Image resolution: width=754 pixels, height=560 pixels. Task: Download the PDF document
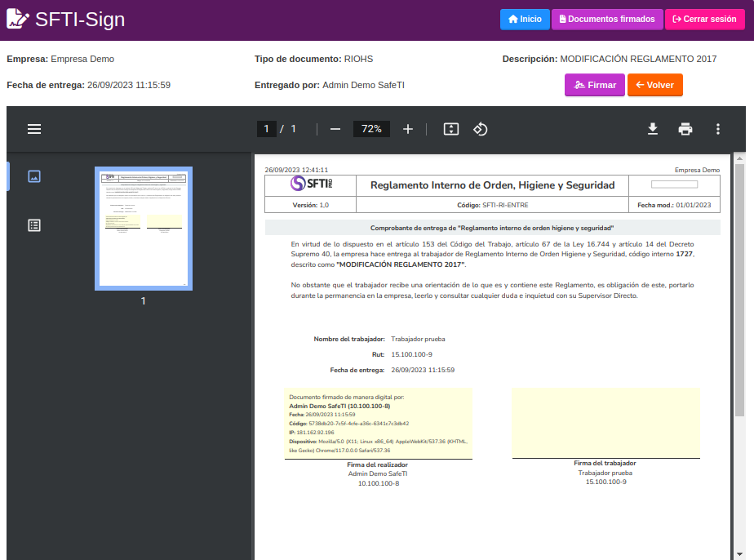pos(653,129)
